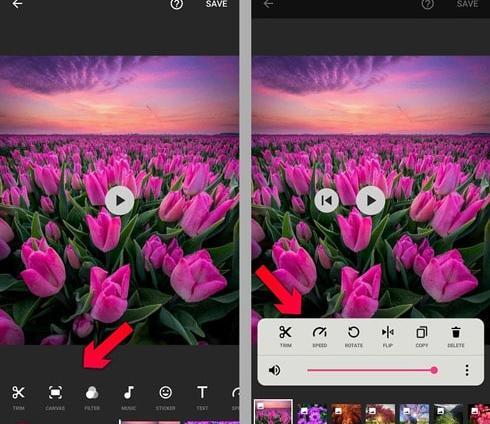
Task: Flip the selected clip
Action: point(388,337)
